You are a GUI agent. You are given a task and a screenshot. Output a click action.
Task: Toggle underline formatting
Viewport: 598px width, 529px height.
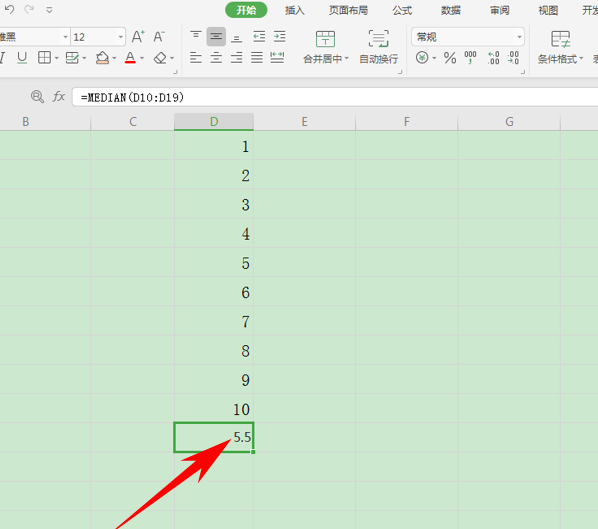point(22,58)
